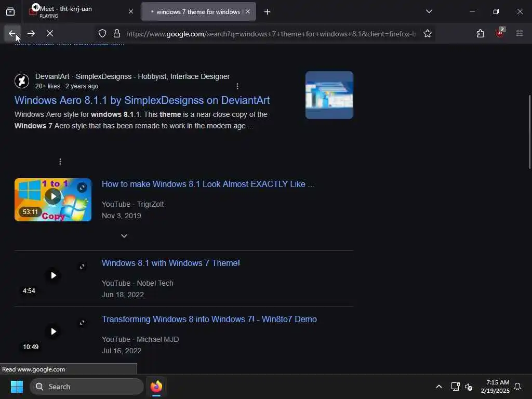This screenshot has width=532, height=399.
Task: Click the muted volume tray icon
Action: (469, 387)
